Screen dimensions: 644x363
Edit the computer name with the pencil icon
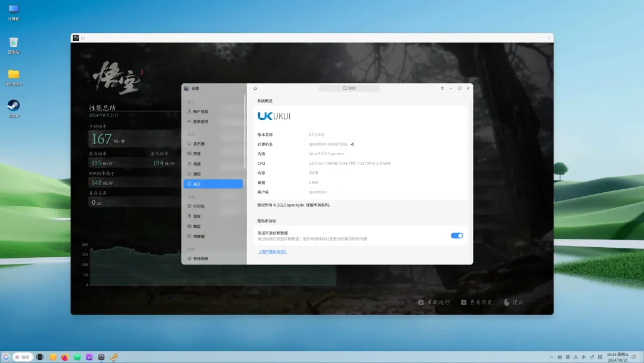352,144
